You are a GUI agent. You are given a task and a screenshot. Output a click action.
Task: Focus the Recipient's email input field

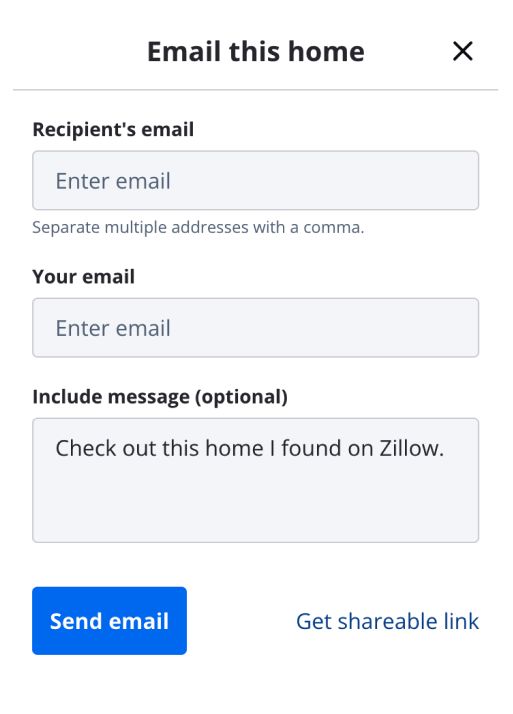[255, 180]
